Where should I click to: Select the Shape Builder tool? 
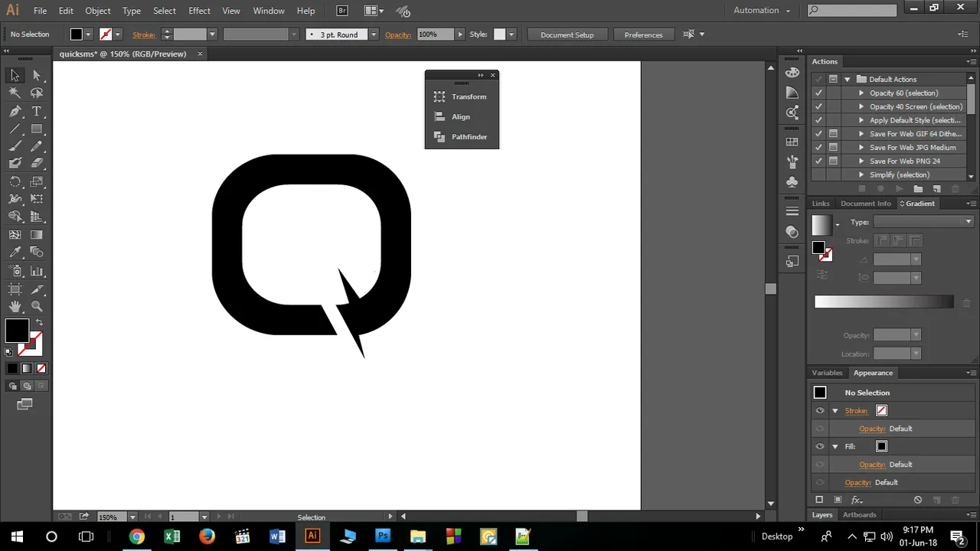click(x=15, y=217)
